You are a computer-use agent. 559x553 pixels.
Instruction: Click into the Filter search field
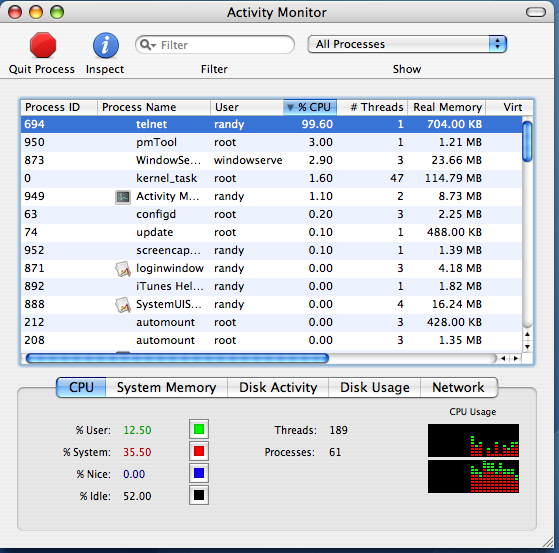215,45
